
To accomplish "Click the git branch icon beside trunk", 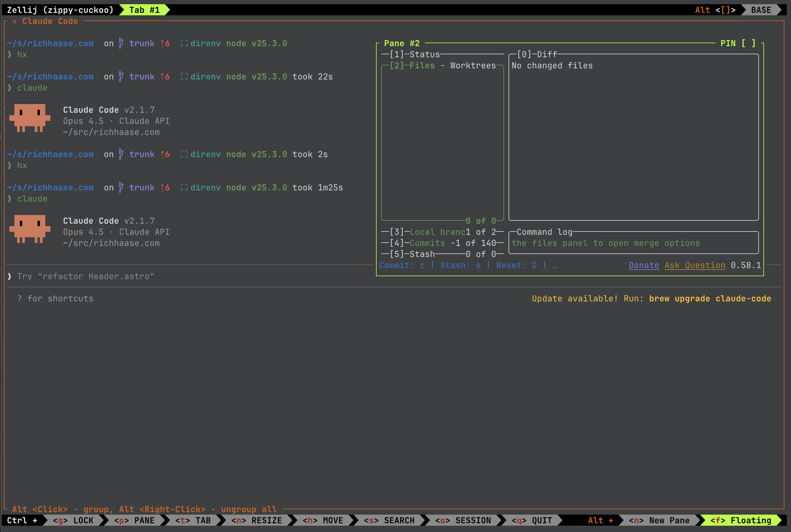I will [x=121, y=43].
